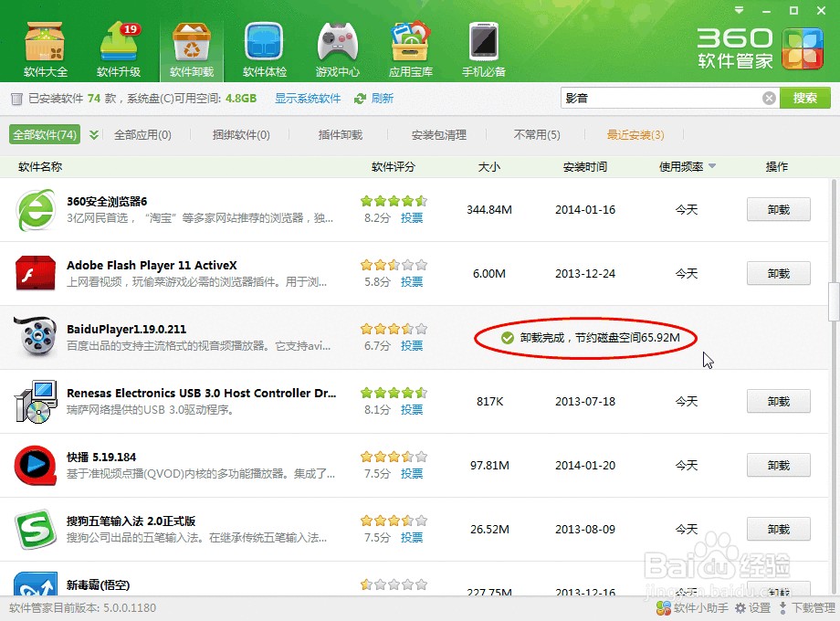
Task: Uninstall Adobe Flash Player with 卸载 button
Action: point(779,273)
